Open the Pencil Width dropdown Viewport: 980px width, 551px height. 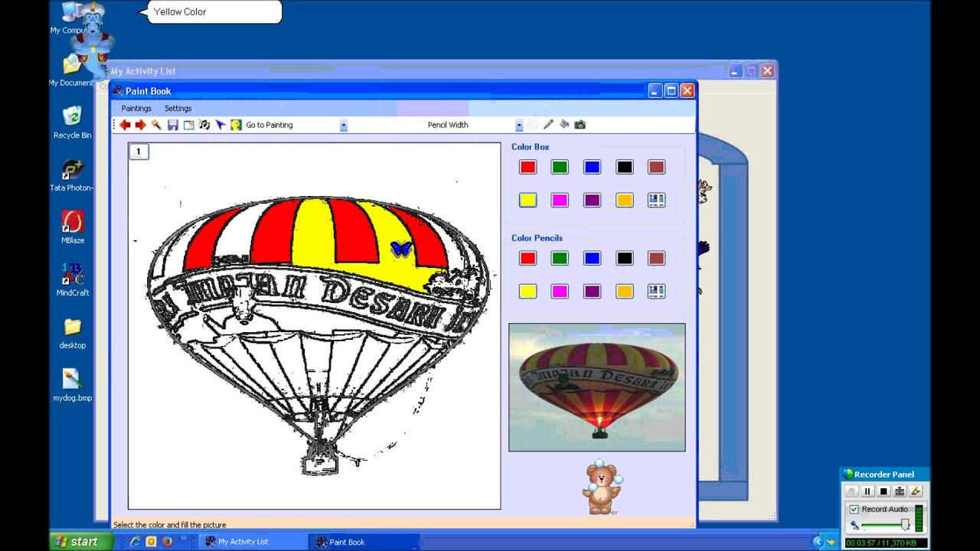[x=519, y=126]
